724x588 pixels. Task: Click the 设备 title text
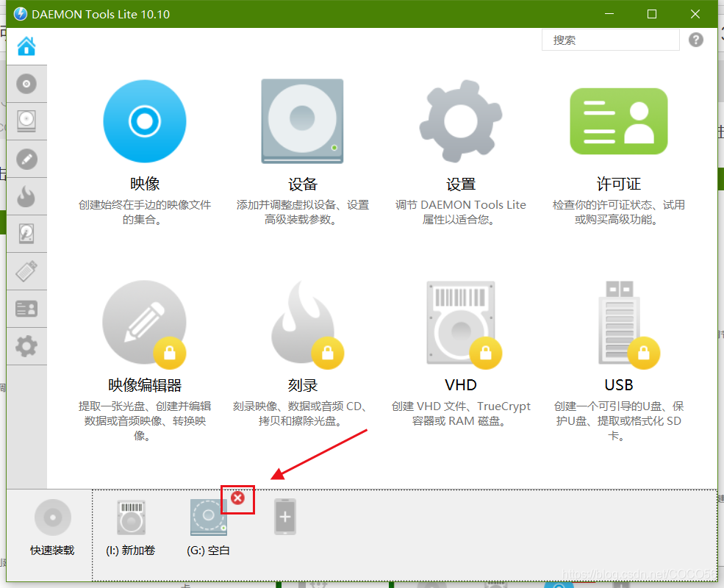(x=302, y=184)
